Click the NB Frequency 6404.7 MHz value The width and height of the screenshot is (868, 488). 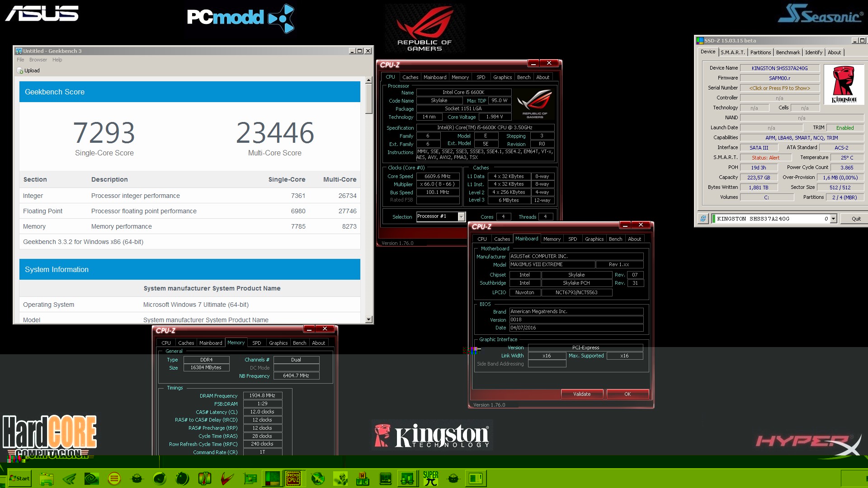[x=296, y=375]
